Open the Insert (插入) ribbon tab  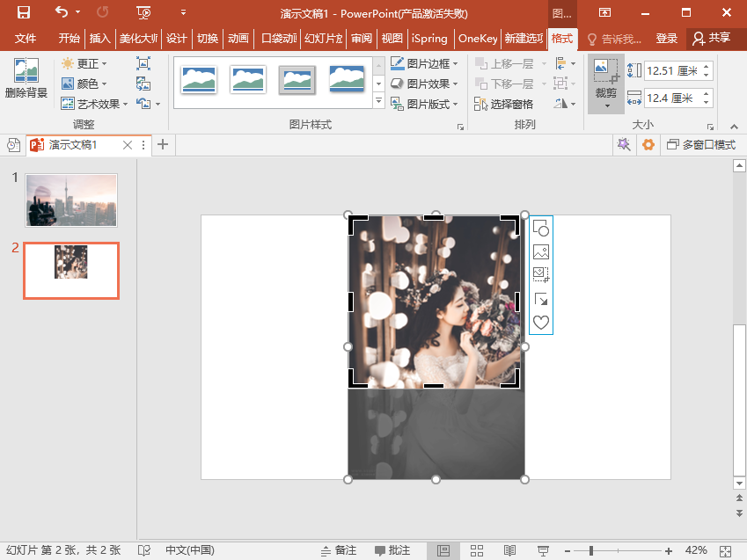[x=100, y=39]
